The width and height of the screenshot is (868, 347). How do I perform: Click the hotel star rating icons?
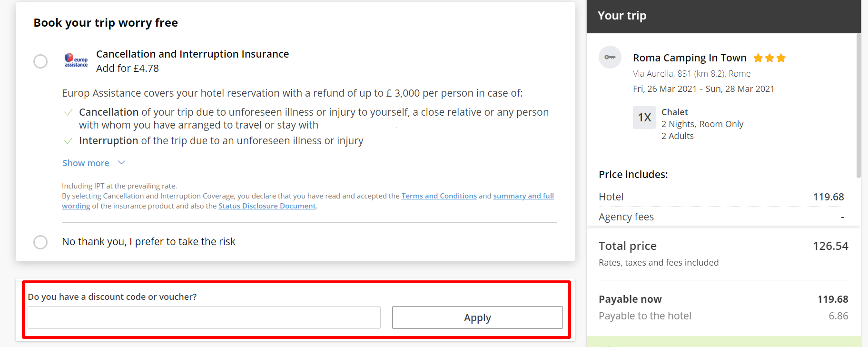click(x=769, y=58)
